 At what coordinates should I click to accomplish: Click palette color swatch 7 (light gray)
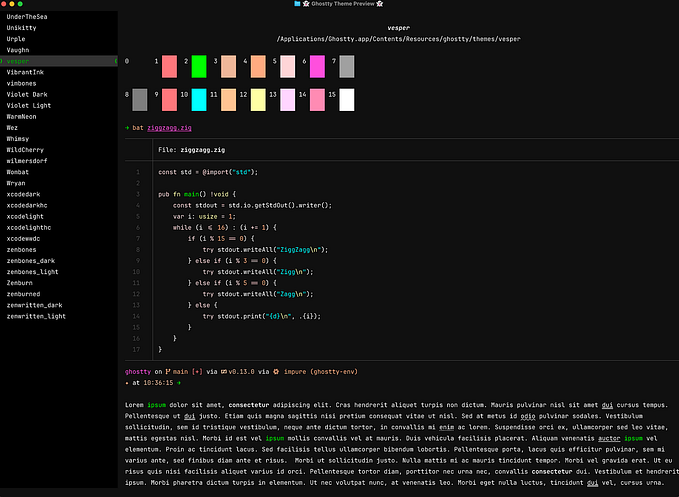(346, 66)
